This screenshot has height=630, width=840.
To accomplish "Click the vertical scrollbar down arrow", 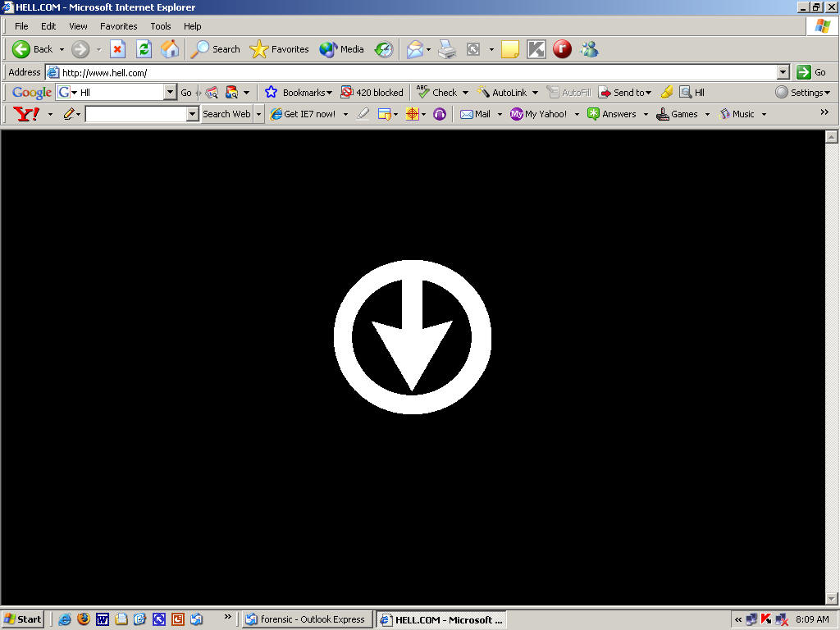I will [831, 599].
